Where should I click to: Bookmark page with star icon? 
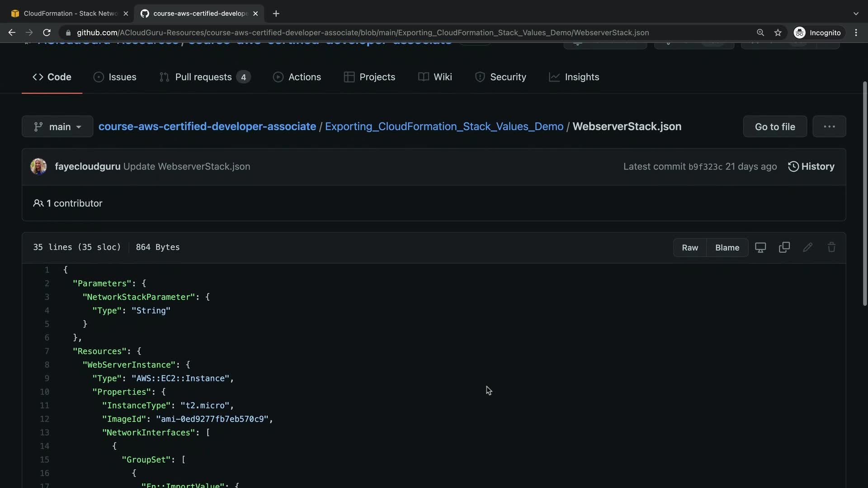[x=778, y=33]
